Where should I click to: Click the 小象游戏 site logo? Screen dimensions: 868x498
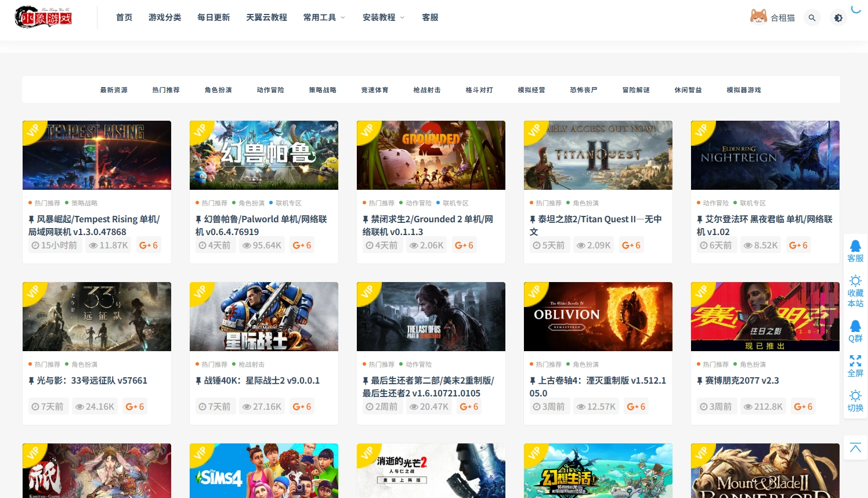point(44,18)
